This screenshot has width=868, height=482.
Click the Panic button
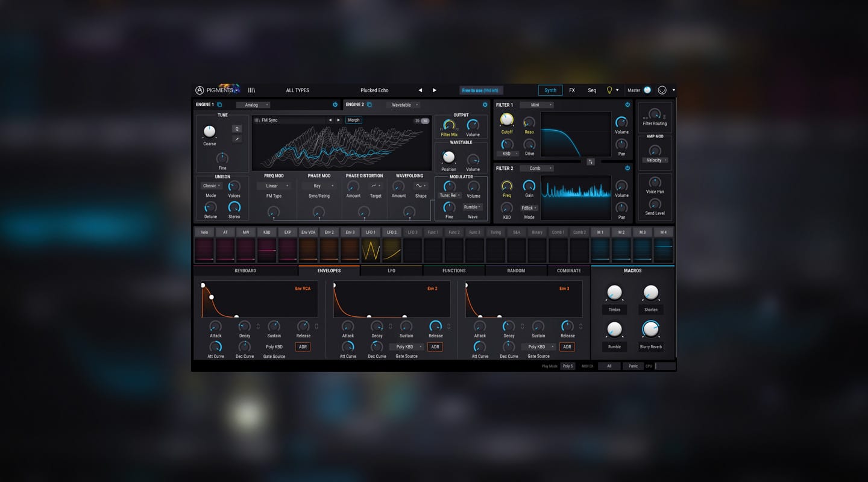click(633, 366)
